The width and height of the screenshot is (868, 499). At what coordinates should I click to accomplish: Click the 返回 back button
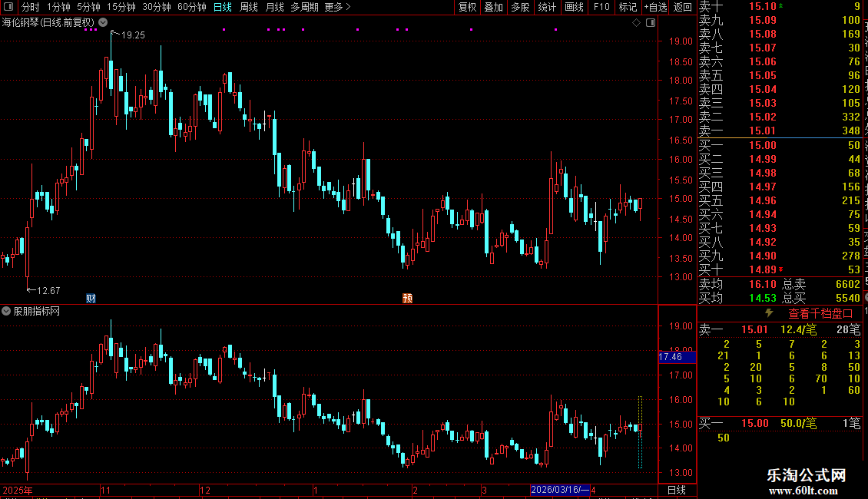point(683,7)
